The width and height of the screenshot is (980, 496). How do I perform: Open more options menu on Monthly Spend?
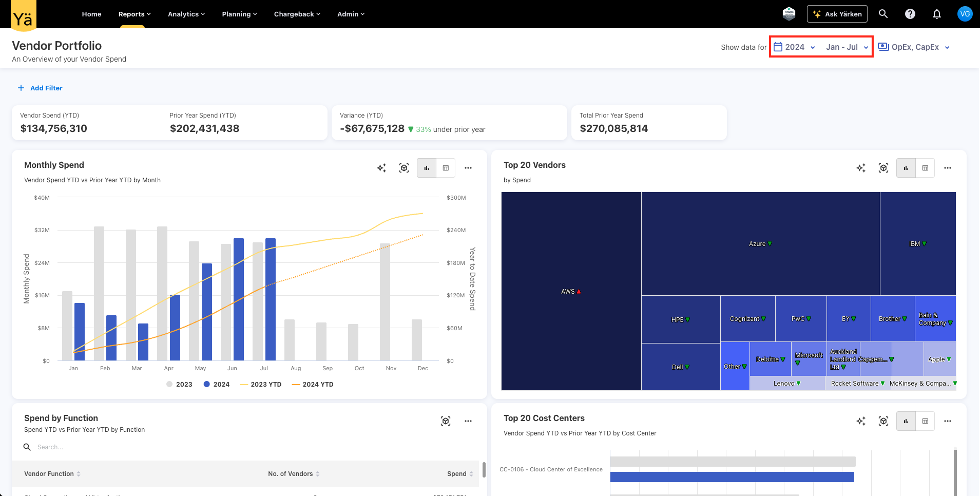[468, 168]
